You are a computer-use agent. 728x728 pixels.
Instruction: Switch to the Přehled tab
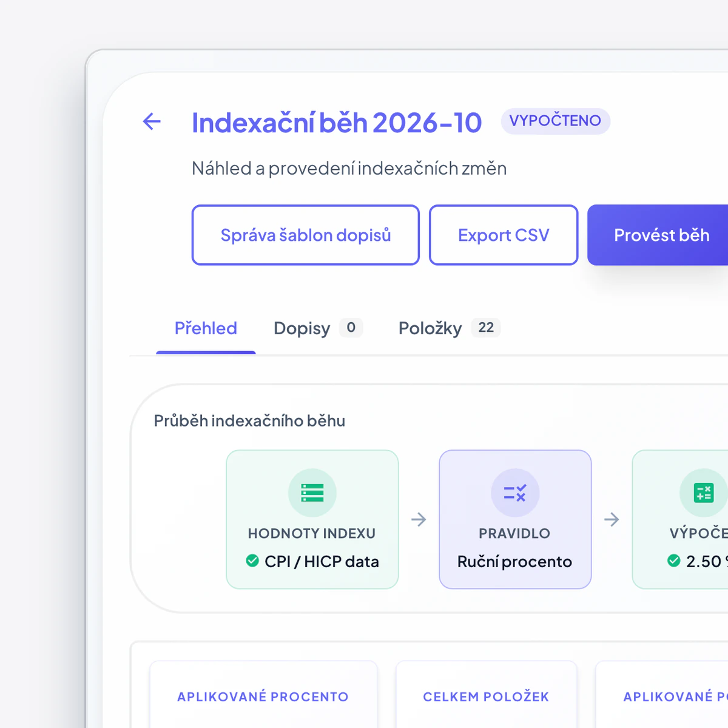click(206, 328)
